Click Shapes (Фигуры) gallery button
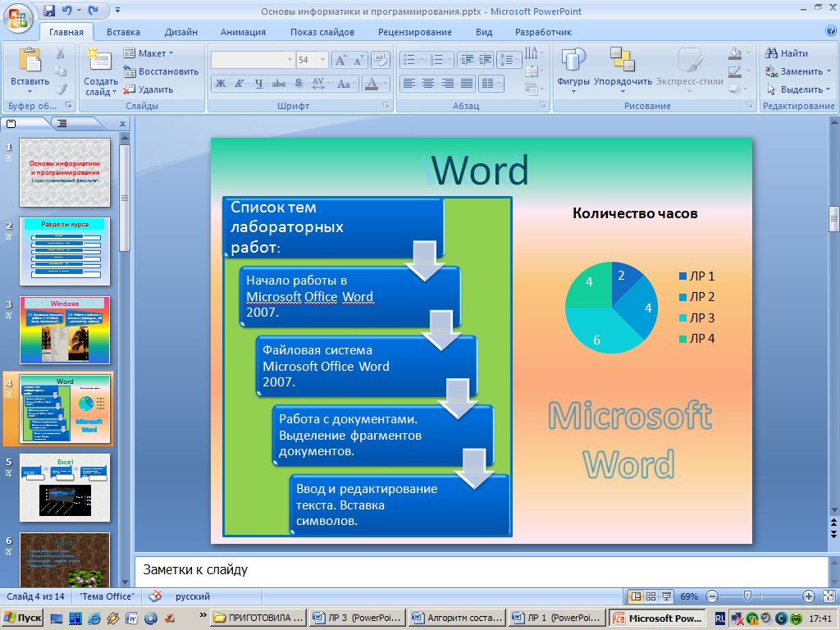 coord(573,70)
